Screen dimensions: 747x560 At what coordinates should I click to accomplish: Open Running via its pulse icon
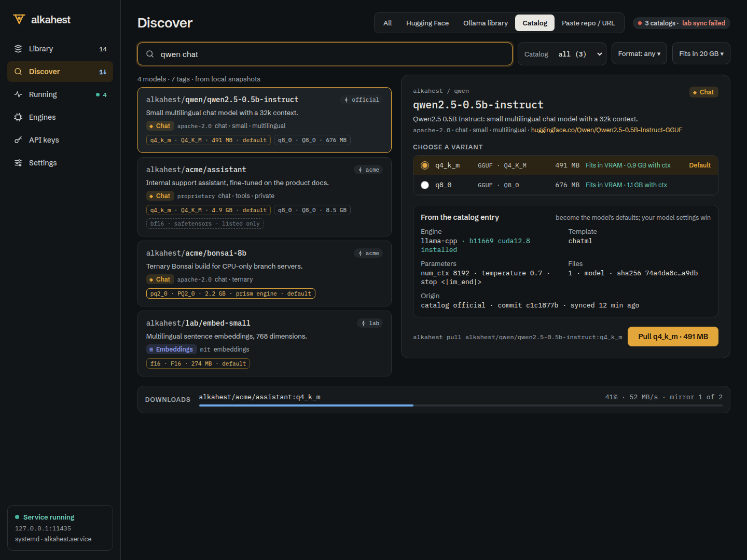18,94
